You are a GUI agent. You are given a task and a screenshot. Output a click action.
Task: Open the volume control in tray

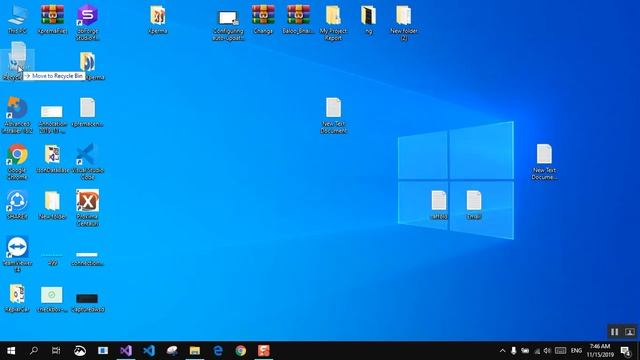tap(547, 351)
